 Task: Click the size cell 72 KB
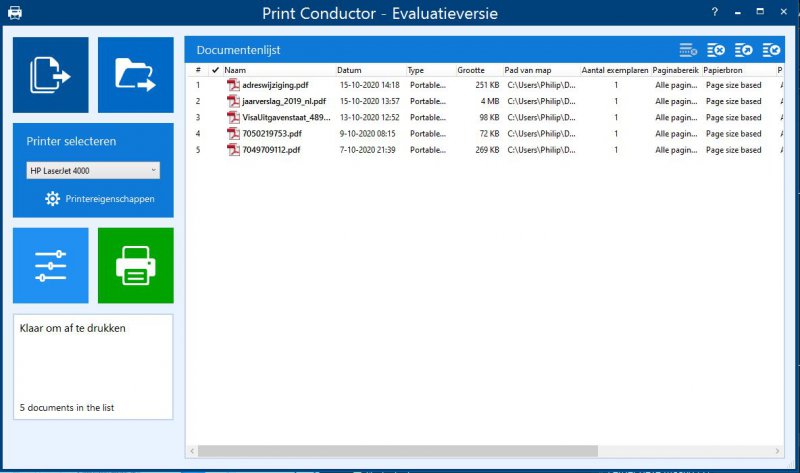point(489,134)
